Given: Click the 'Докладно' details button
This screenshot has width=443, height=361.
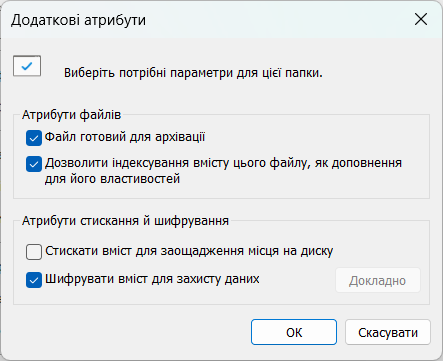Looking at the screenshot, I should 378,281.
